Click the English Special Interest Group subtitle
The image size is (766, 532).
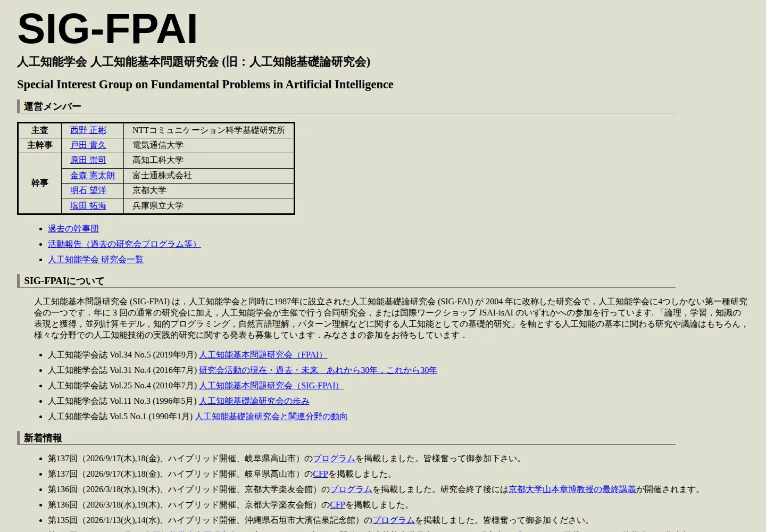click(205, 85)
